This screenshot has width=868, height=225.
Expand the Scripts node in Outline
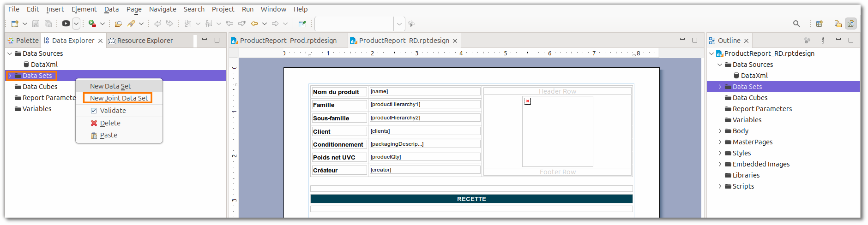coord(720,186)
